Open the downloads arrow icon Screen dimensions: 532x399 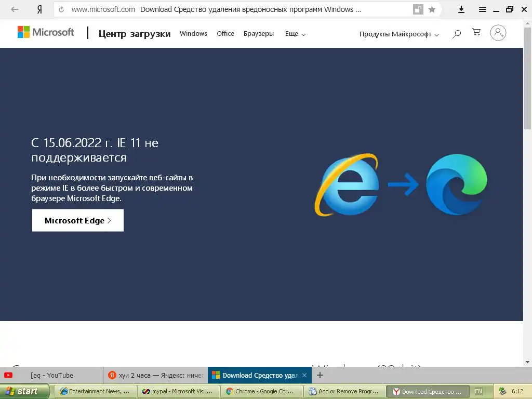pyautogui.click(x=461, y=9)
